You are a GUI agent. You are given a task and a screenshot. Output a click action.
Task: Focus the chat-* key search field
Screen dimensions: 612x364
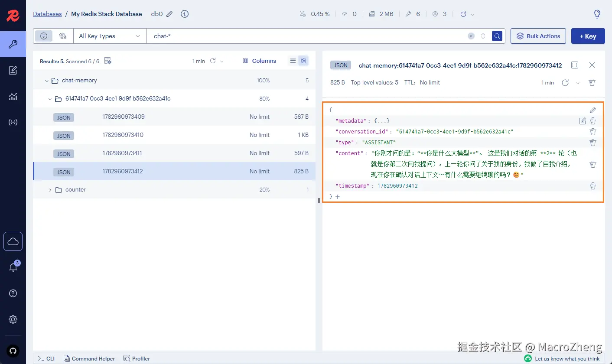point(308,36)
